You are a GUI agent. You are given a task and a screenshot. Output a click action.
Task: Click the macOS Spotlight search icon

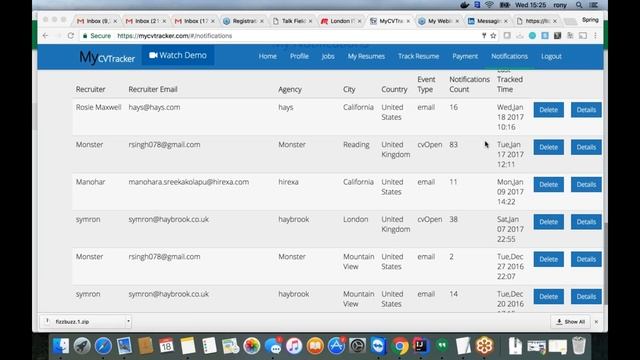pyautogui.click(x=579, y=5)
